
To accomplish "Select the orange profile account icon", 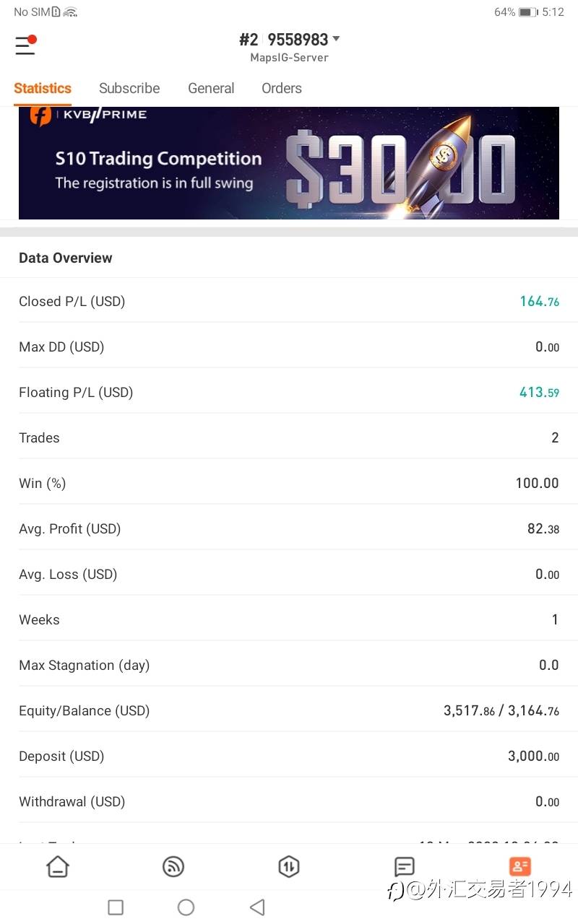I will click(x=519, y=866).
